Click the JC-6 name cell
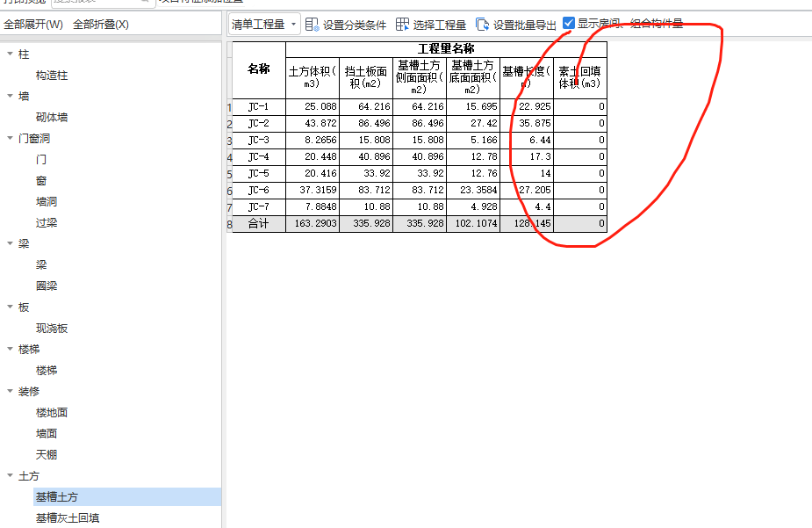The height and width of the screenshot is (528, 812). (x=259, y=190)
